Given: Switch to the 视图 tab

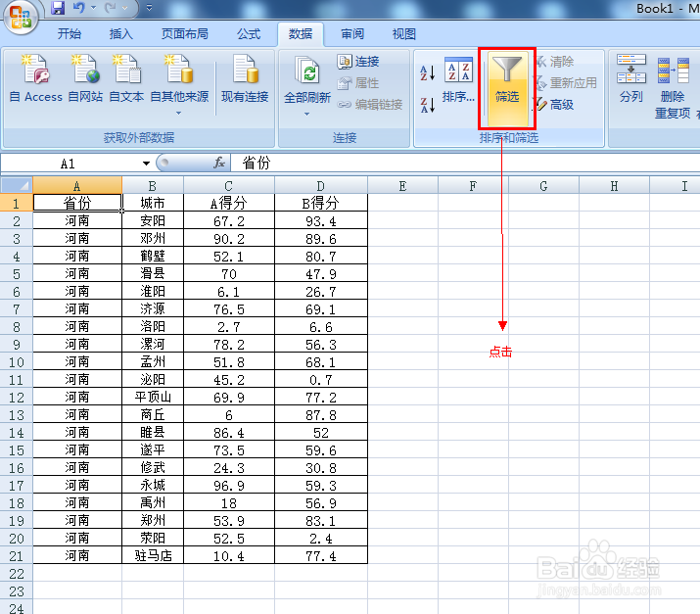Looking at the screenshot, I should (x=404, y=34).
